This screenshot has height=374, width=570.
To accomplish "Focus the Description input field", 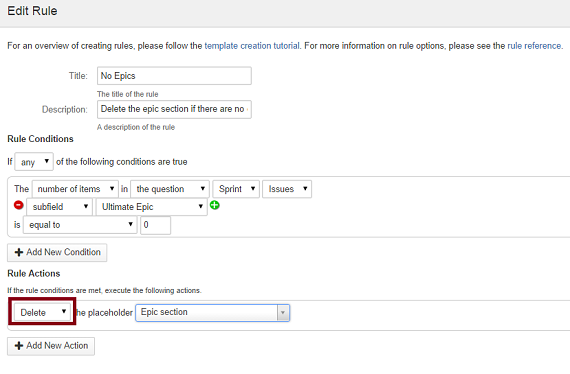I will (x=174, y=109).
